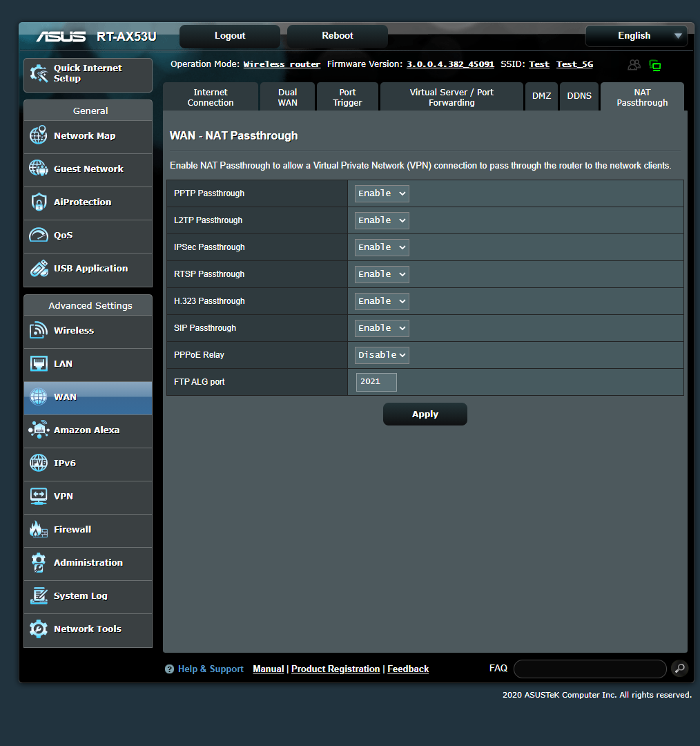
Task: Switch to the Dual WAN tab
Action: click(x=287, y=97)
